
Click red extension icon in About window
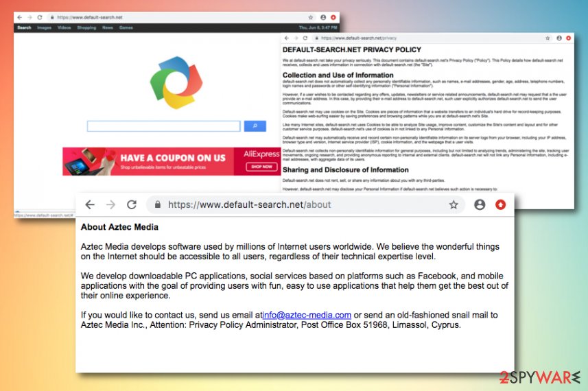point(501,204)
